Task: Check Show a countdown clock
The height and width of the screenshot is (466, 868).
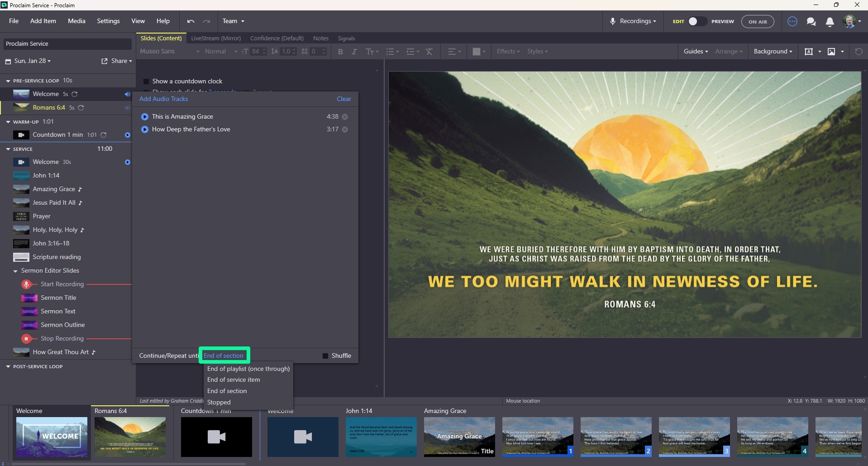Action: point(146,82)
